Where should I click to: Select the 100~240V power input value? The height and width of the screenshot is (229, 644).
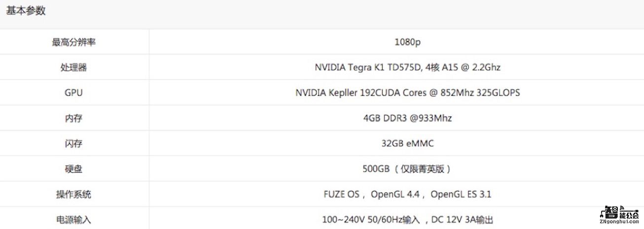[407, 220]
